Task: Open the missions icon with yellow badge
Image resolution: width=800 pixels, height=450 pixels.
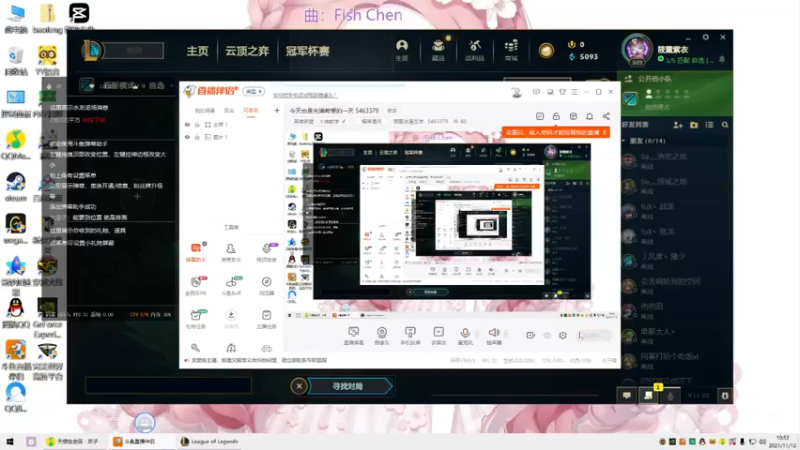Action: click(x=648, y=395)
